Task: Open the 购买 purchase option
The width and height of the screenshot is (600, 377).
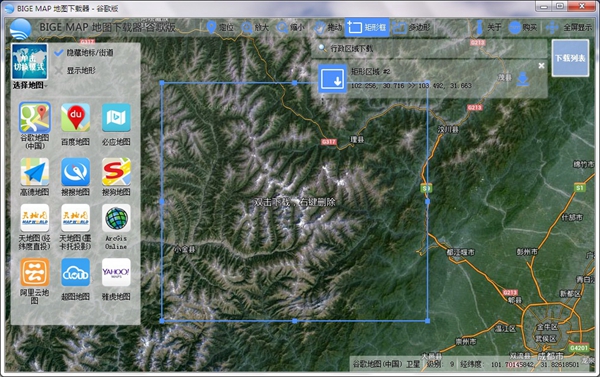Action: coord(523,27)
